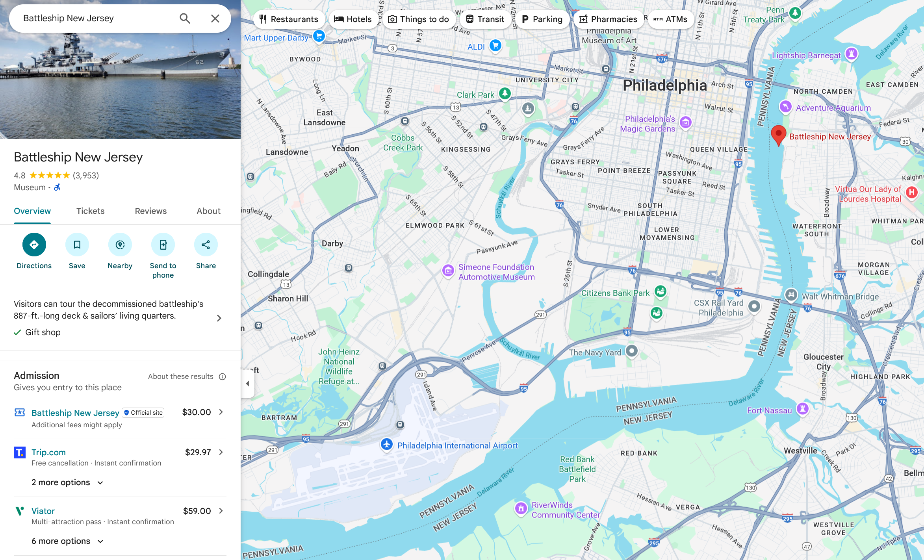
Task: Click the RiverWinds Community Center marker
Action: [x=521, y=508]
